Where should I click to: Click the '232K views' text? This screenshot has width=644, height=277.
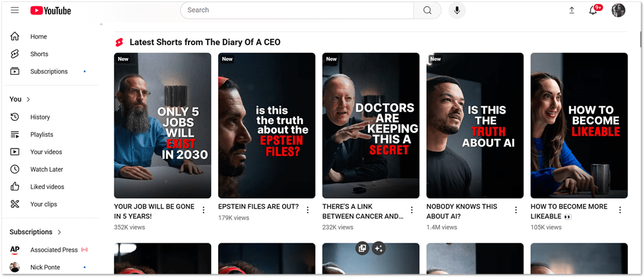[x=337, y=227]
